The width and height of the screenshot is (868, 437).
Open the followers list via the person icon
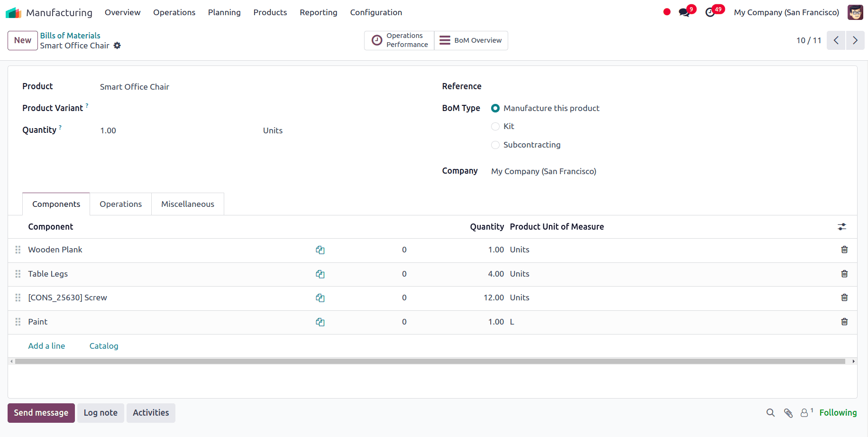(804, 413)
